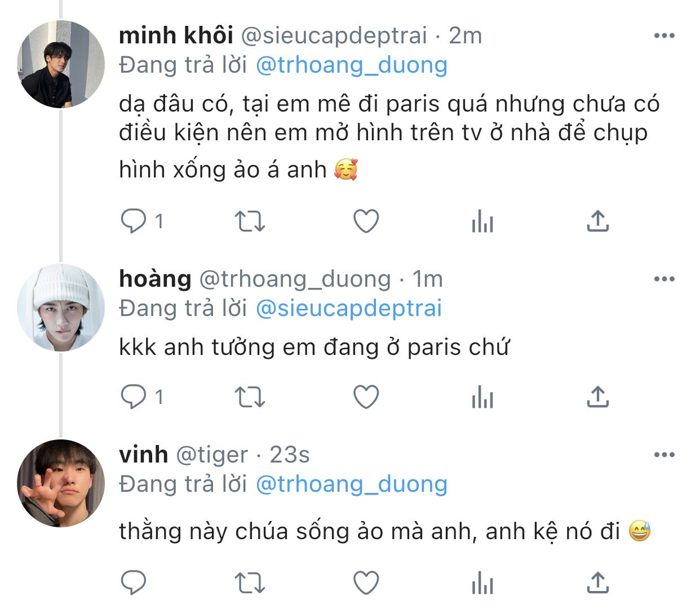Reply to vinh's tweet
Viewport: 700px width, 609px height.
click(134, 583)
